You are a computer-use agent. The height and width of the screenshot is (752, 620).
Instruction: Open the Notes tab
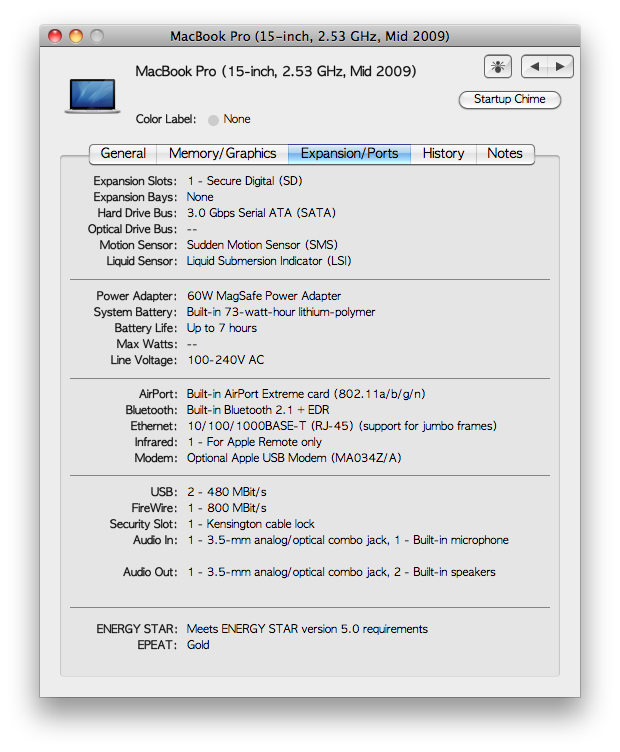click(x=505, y=153)
